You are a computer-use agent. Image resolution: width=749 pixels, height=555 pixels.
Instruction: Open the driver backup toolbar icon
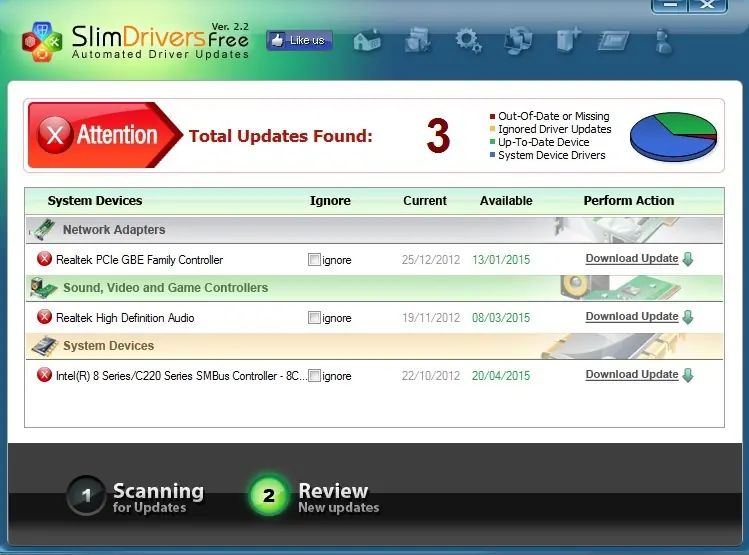418,40
